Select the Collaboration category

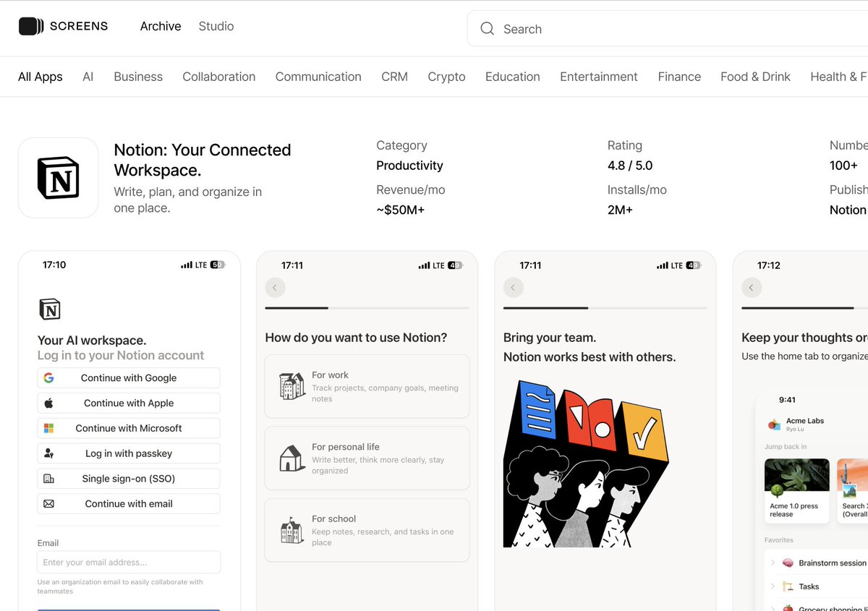(219, 77)
